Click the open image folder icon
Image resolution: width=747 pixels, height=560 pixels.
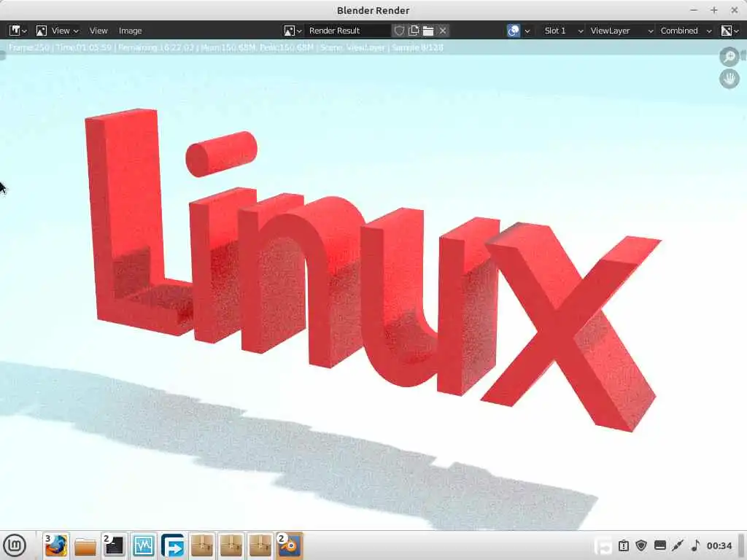[x=428, y=31]
